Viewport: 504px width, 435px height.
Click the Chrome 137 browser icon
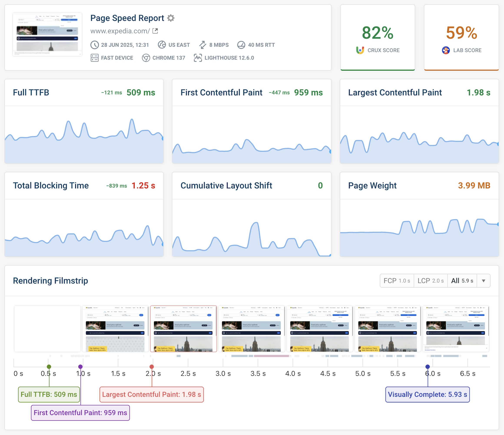pos(146,58)
